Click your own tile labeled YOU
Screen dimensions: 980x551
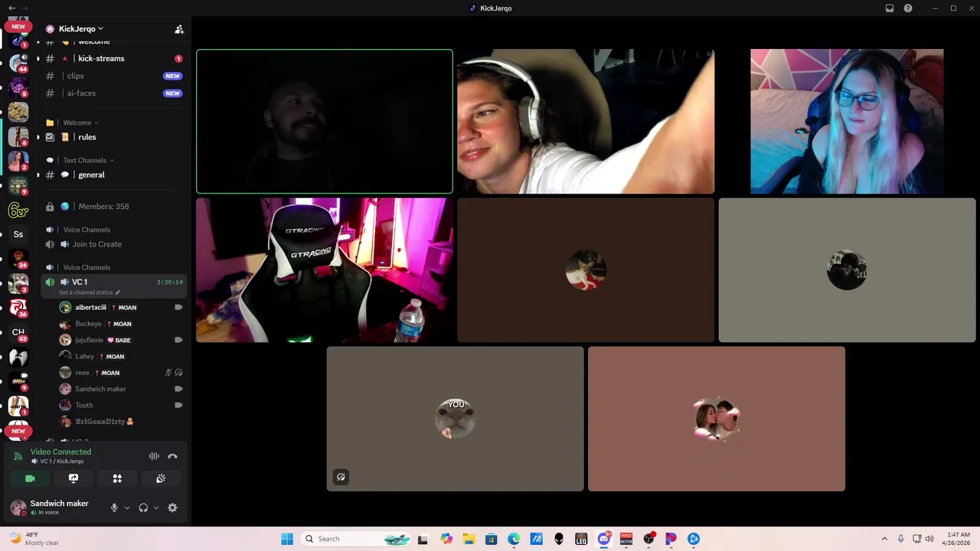point(456,419)
